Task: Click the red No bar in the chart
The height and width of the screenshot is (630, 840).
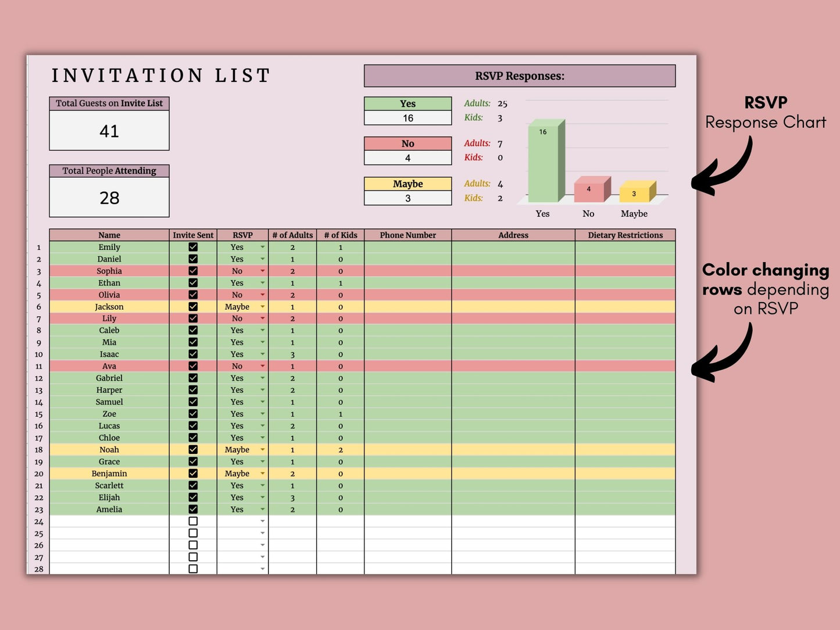Action: pos(589,191)
